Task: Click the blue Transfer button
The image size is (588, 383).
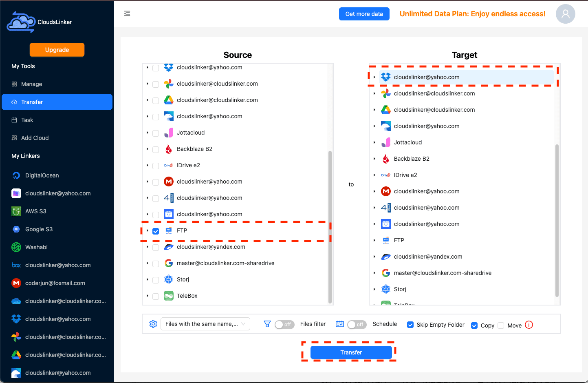Action: (x=351, y=352)
